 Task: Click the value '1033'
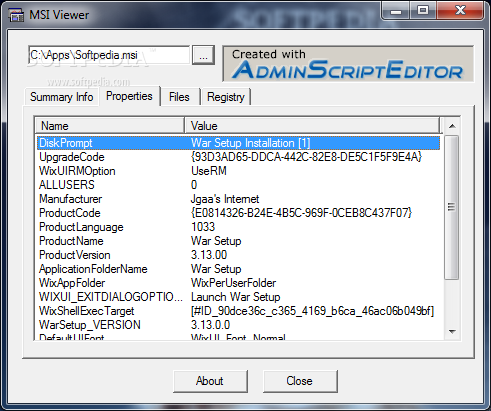(x=203, y=227)
